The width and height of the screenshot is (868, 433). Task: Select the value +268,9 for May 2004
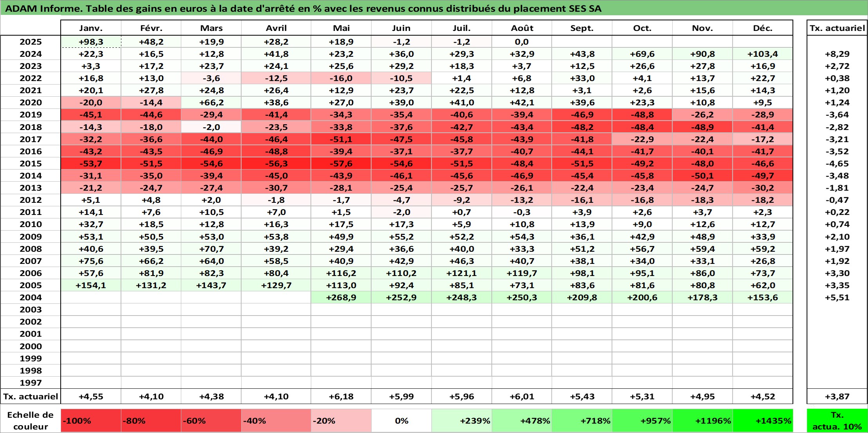point(341,297)
